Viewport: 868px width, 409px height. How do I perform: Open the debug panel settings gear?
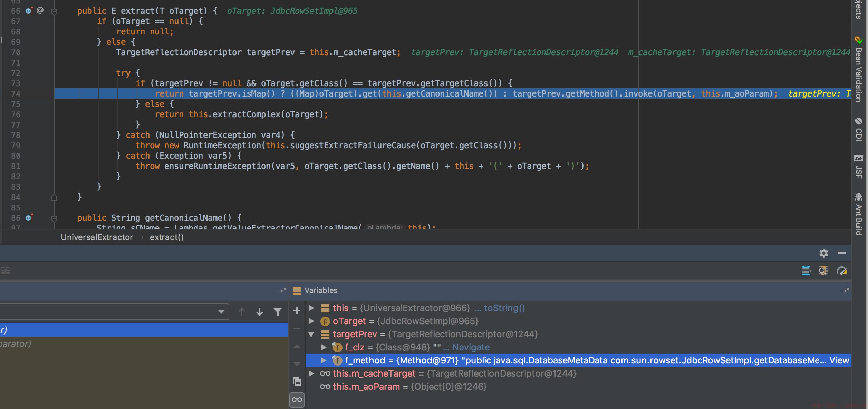tap(824, 253)
